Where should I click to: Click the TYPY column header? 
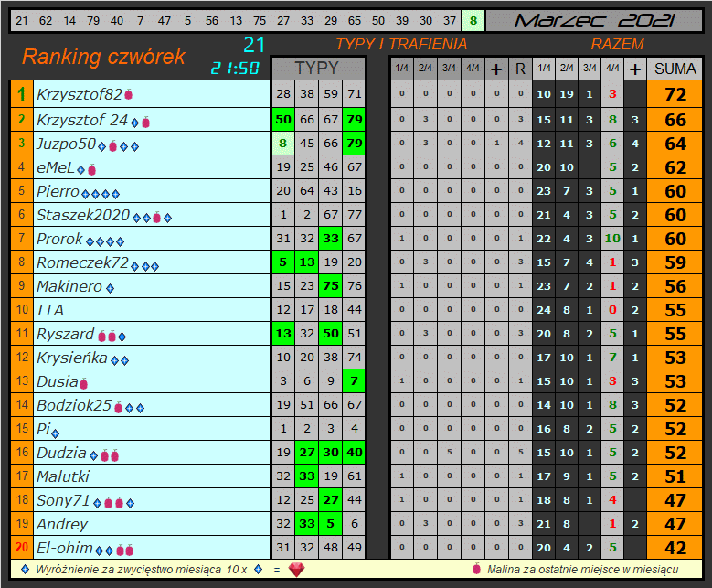coord(317,69)
